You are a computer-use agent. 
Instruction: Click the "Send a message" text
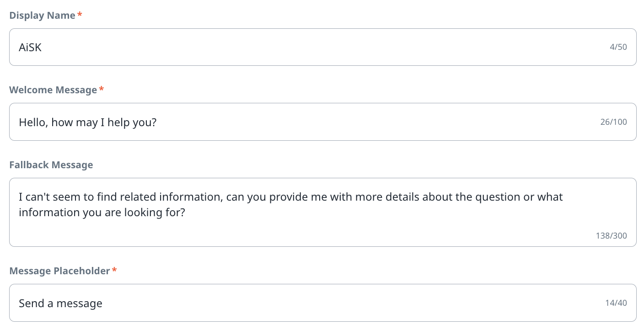click(x=60, y=303)
